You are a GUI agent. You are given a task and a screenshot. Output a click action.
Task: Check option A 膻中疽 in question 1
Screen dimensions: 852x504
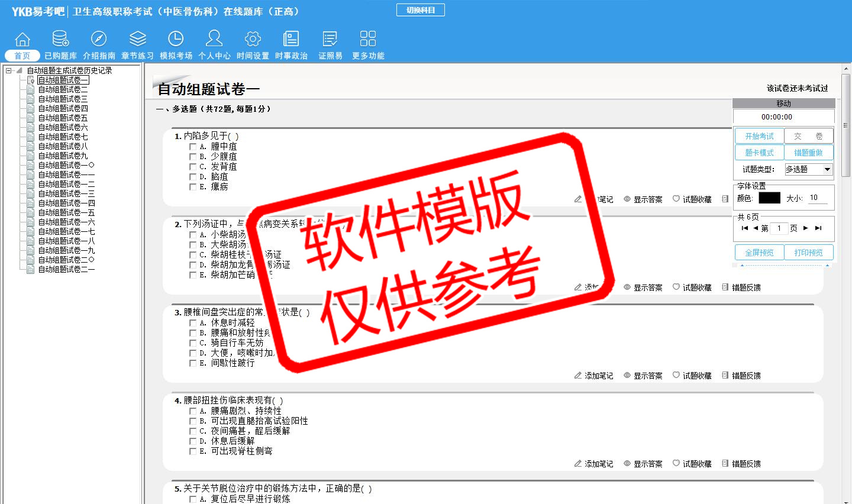click(193, 147)
